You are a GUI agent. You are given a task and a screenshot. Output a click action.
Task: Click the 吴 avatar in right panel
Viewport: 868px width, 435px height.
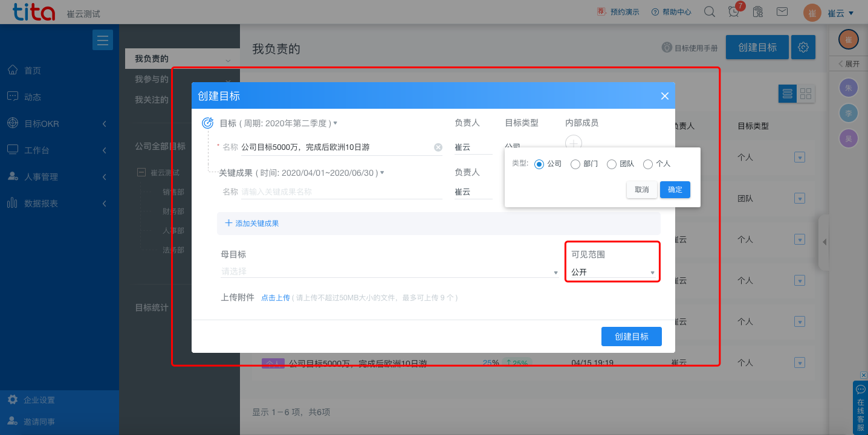tap(849, 138)
